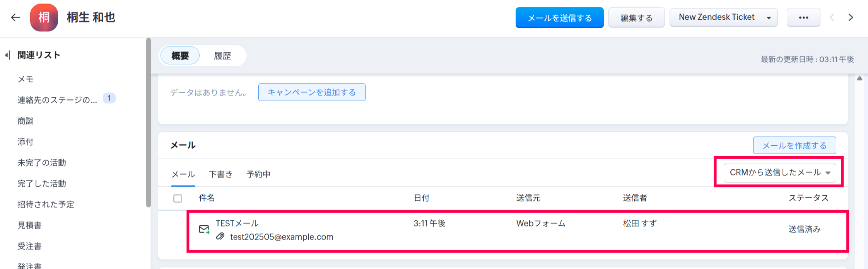
Task: Collapse the 関連リスト sidebar icon
Action: coord(7,55)
